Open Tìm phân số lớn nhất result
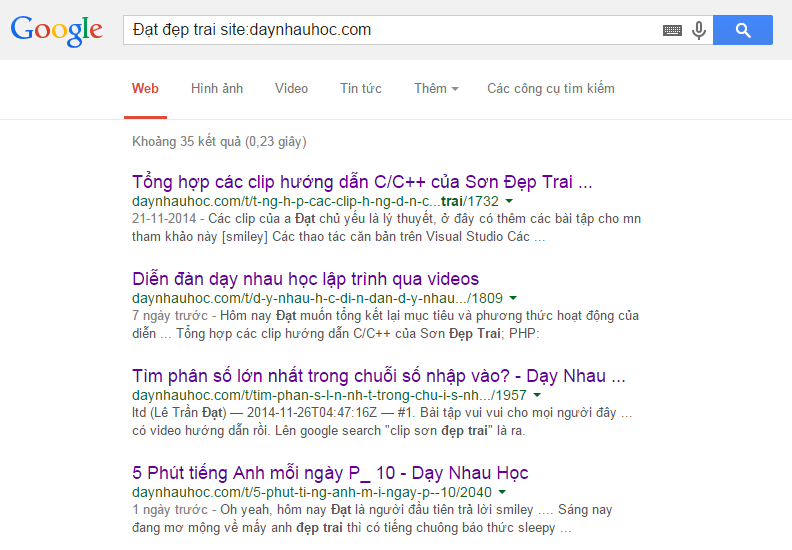Screen dimensions: 792x550 coord(379,376)
